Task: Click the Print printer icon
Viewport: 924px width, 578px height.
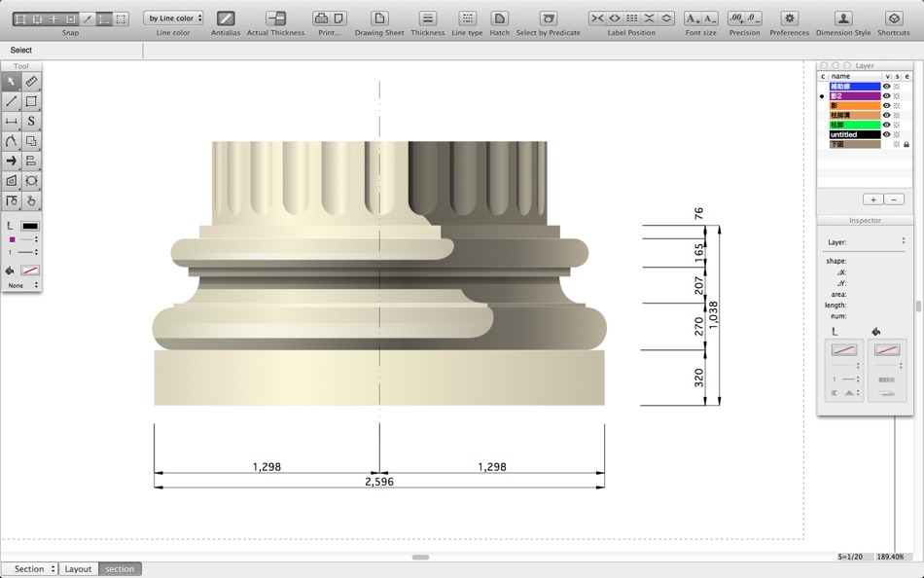Action: tap(321, 18)
